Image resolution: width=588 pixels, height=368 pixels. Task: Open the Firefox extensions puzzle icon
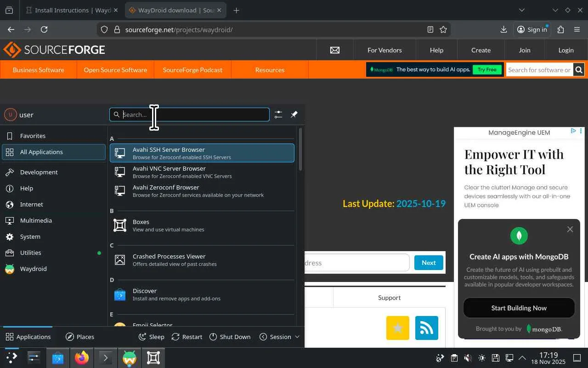pyautogui.click(x=560, y=29)
